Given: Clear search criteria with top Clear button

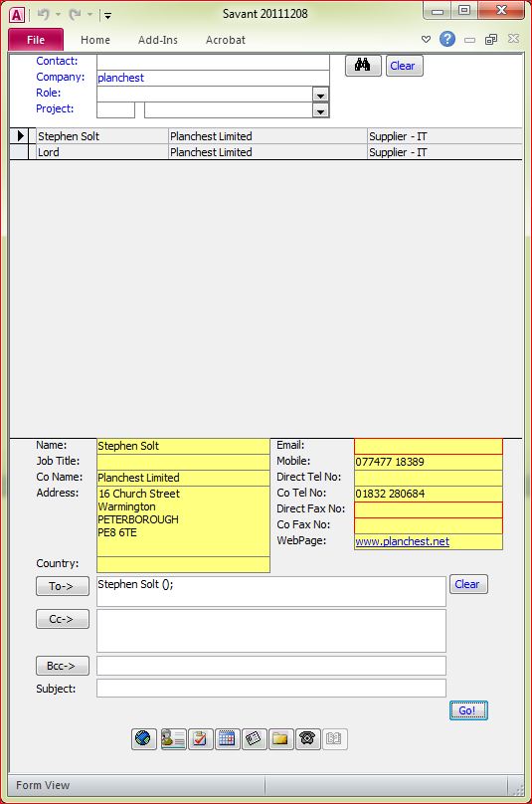Looking at the screenshot, I should point(404,66).
